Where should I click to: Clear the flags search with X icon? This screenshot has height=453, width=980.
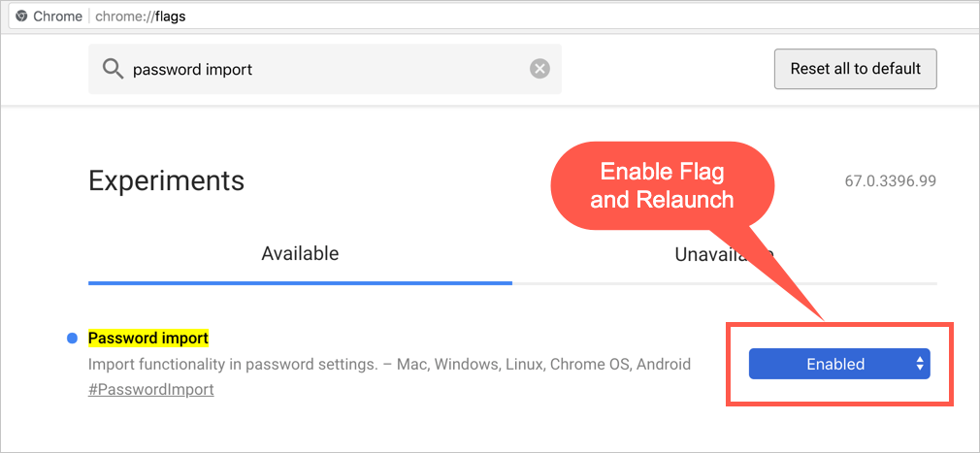click(539, 69)
